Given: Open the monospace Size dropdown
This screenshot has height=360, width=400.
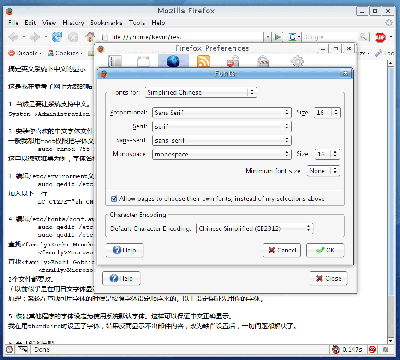Looking at the screenshot, I should click(327, 154).
